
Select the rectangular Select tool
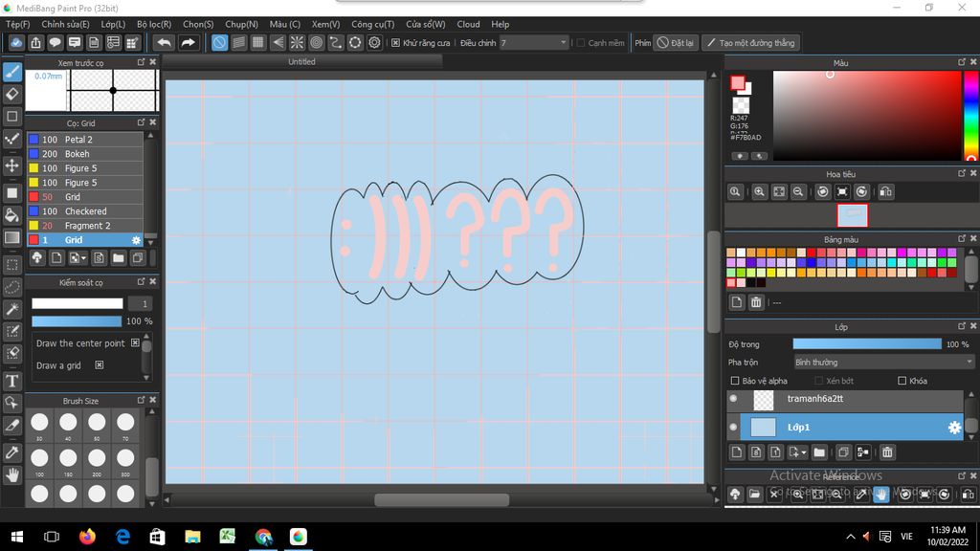tap(11, 264)
